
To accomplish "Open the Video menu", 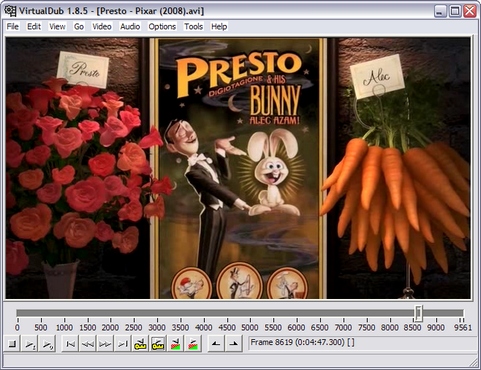I will (x=102, y=26).
